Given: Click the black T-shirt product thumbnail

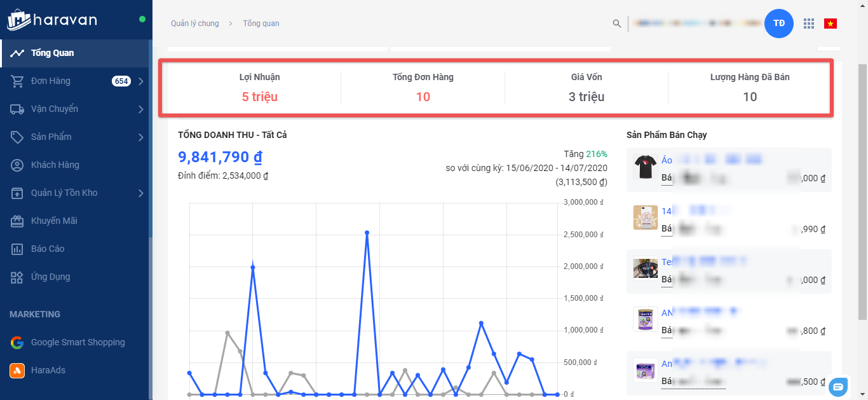Looking at the screenshot, I should pyautogui.click(x=645, y=167).
